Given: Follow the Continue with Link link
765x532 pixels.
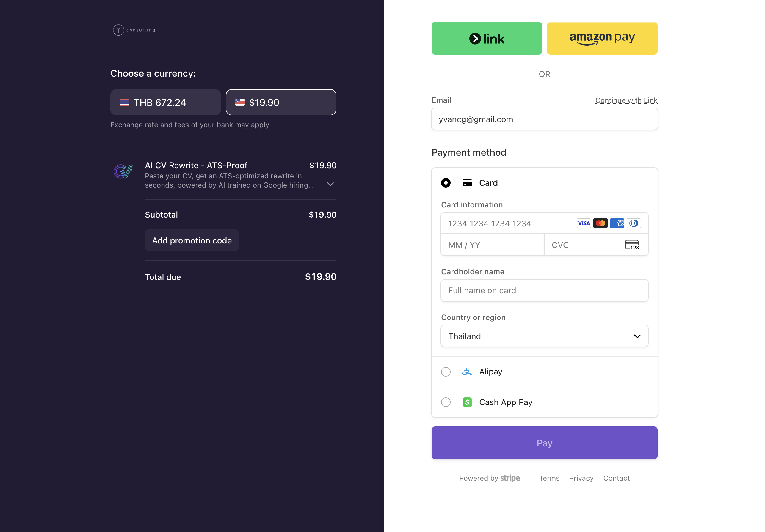Looking at the screenshot, I should coord(626,100).
